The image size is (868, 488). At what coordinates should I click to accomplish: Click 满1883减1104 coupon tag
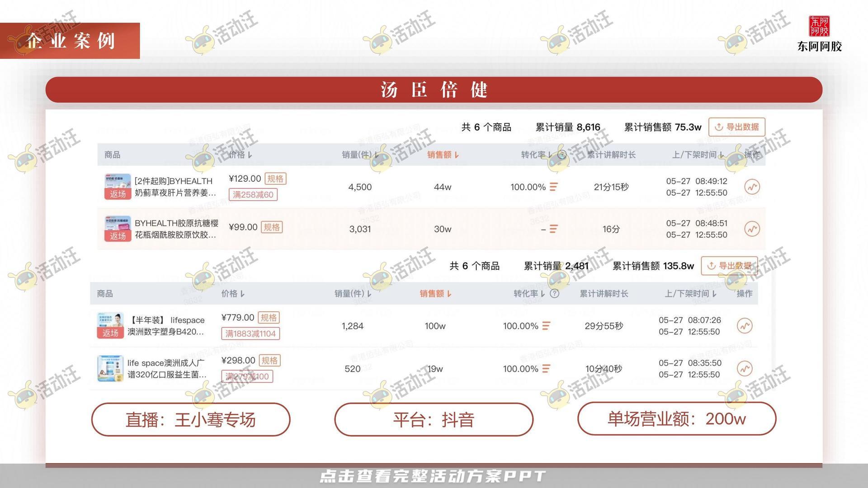[x=250, y=334]
